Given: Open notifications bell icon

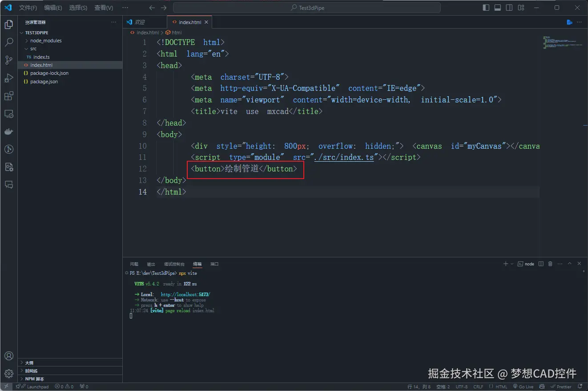Looking at the screenshot, I should (x=580, y=387).
